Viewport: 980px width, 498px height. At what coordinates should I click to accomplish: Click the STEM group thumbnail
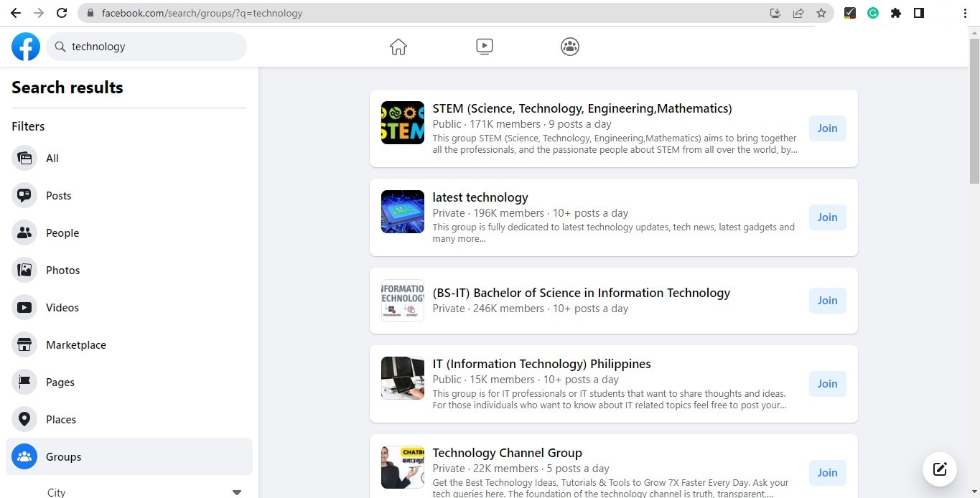[403, 123]
